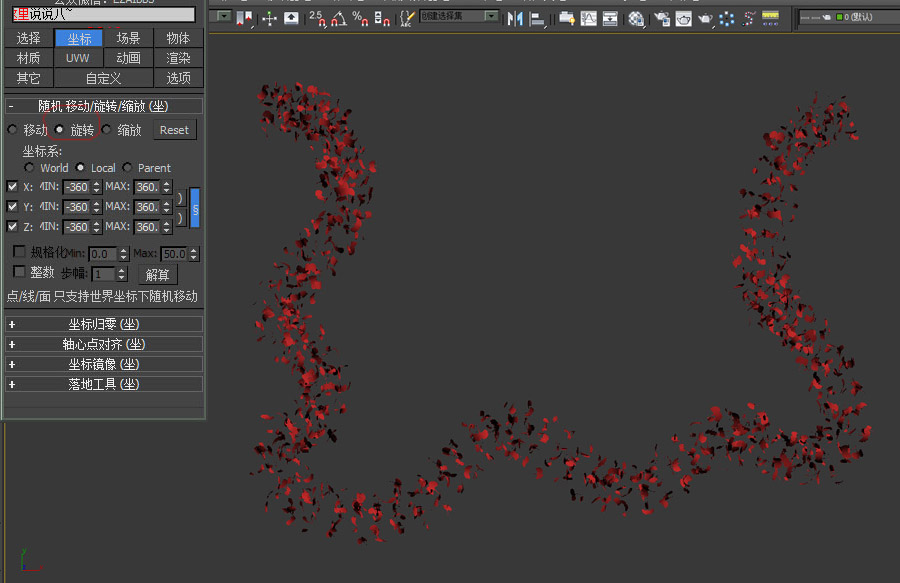Click the blue dotted-circle toolbar icon
The width and height of the screenshot is (900, 583).
pyautogui.click(x=727, y=18)
